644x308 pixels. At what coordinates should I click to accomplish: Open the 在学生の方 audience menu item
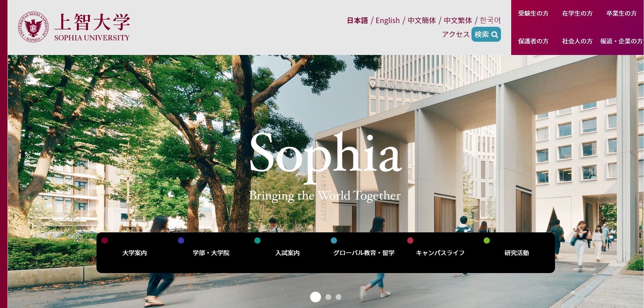tap(577, 14)
